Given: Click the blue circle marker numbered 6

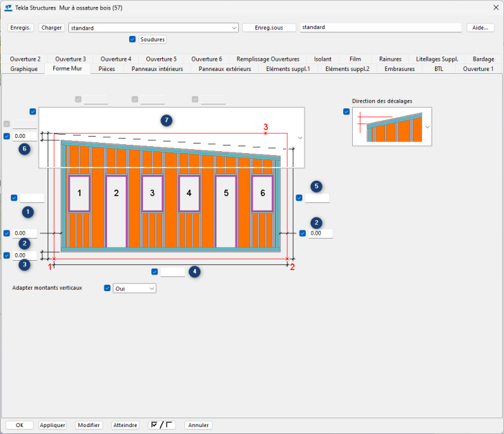Looking at the screenshot, I should coord(24,149).
